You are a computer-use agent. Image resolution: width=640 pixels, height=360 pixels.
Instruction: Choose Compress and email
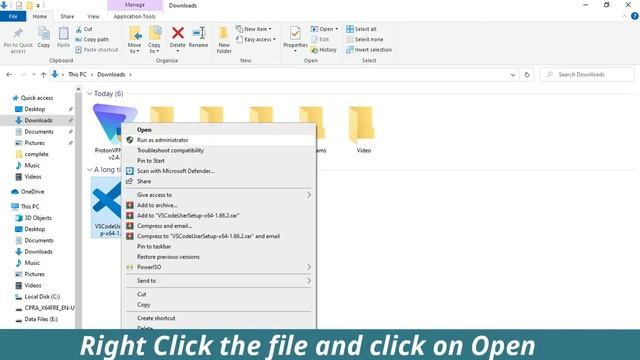pos(220,226)
